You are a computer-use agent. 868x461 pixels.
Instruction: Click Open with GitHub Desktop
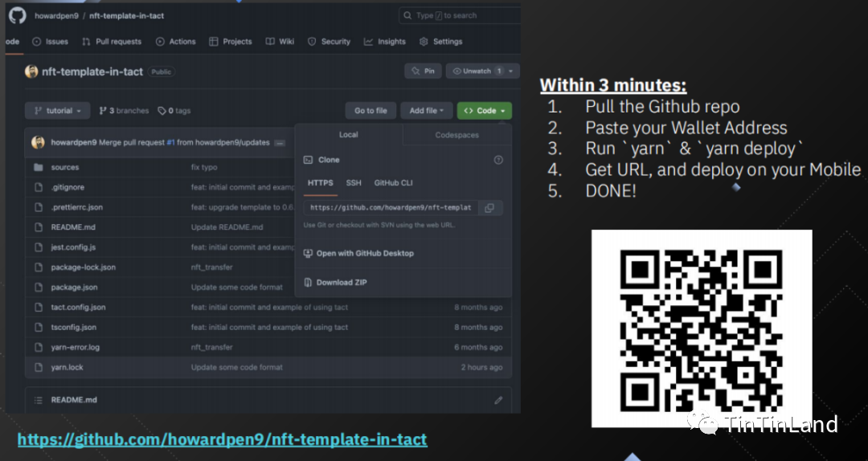365,254
